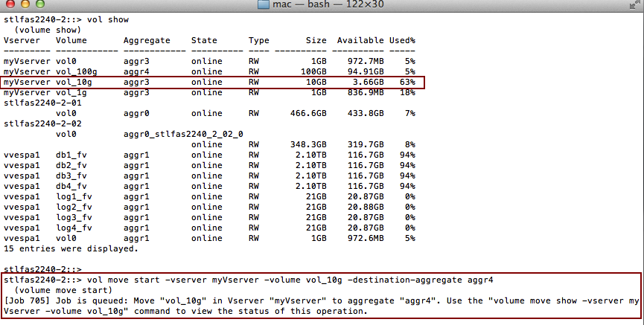
Task: Click the 'aggr4' aggregate in the vol_100g row
Action: click(x=136, y=72)
